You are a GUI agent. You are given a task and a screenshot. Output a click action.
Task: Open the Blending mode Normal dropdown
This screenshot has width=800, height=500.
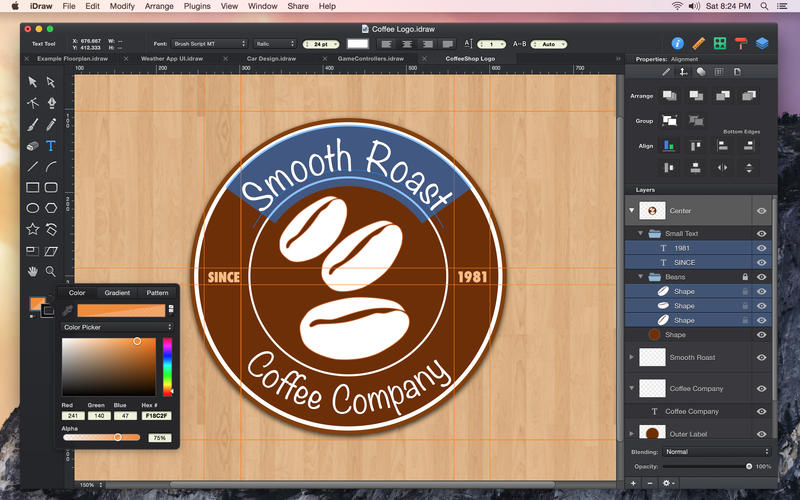click(x=717, y=452)
